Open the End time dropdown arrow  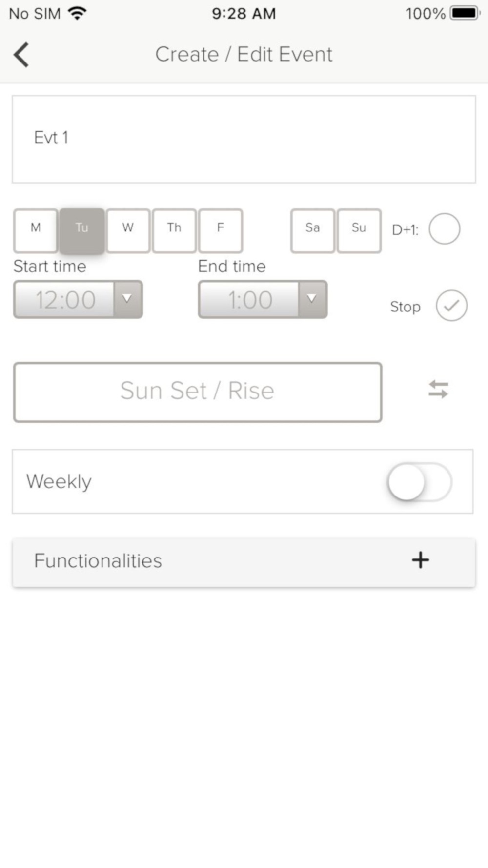tap(312, 299)
